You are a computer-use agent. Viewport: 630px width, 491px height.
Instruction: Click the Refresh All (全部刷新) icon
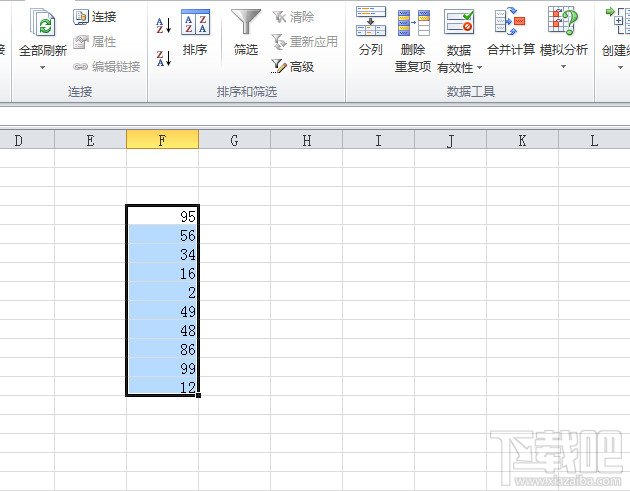pos(43,23)
